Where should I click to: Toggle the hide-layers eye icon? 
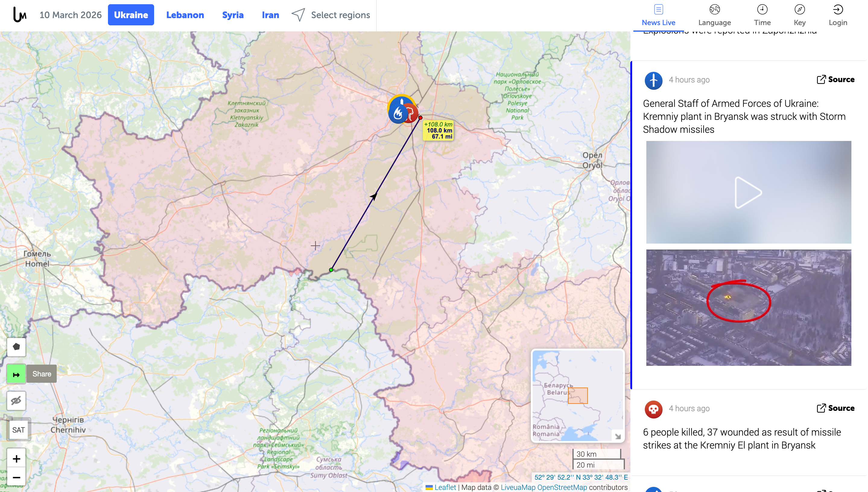point(16,401)
